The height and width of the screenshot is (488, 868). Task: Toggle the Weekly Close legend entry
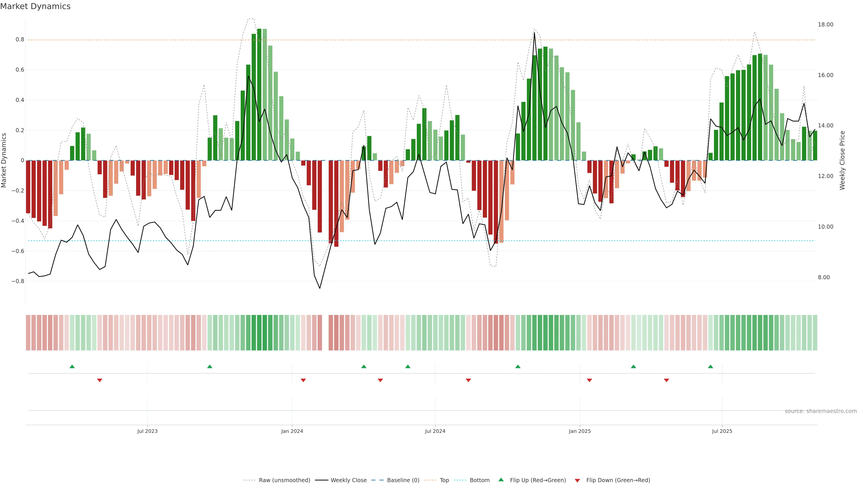tap(348, 480)
